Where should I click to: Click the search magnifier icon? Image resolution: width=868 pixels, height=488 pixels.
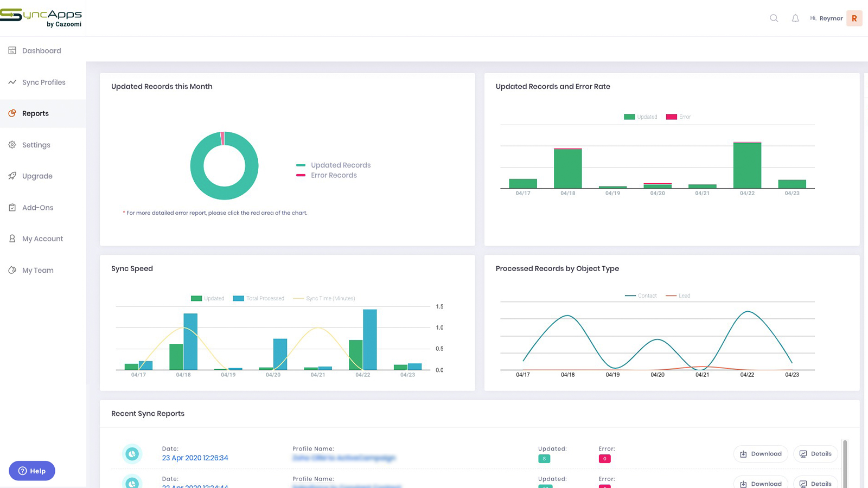(x=774, y=18)
